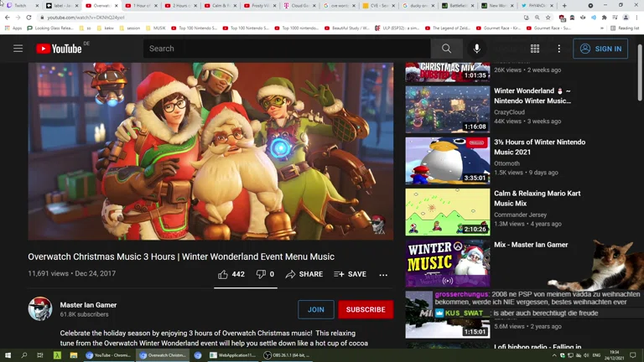Open Master Ian Gamer channel avatar
Screen dimensions: 644x362
tap(40, 308)
